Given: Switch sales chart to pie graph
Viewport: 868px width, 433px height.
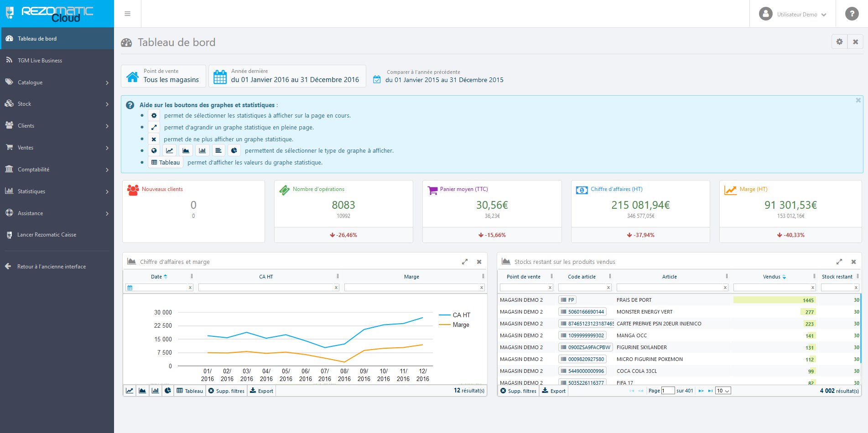Looking at the screenshot, I should coord(168,391).
